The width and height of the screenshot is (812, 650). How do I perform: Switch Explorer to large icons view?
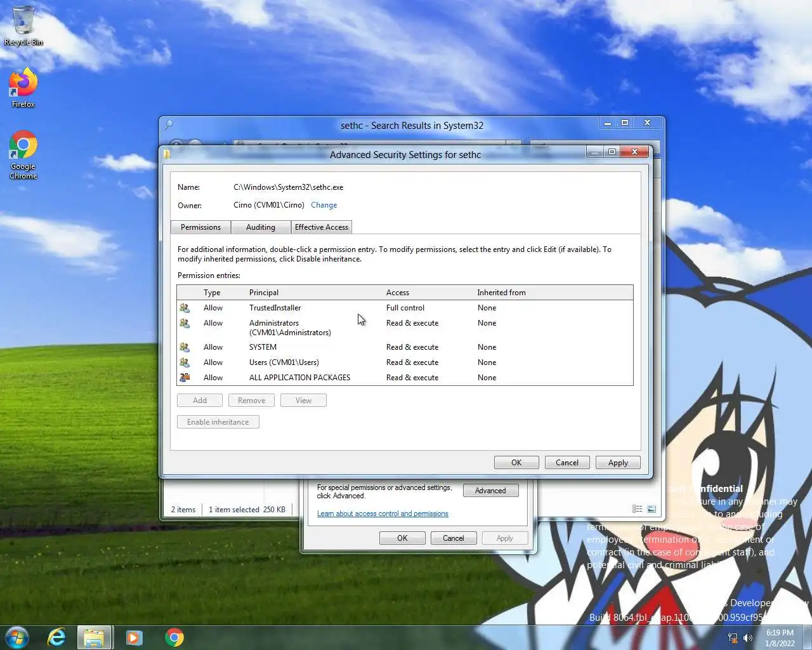pyautogui.click(x=652, y=509)
